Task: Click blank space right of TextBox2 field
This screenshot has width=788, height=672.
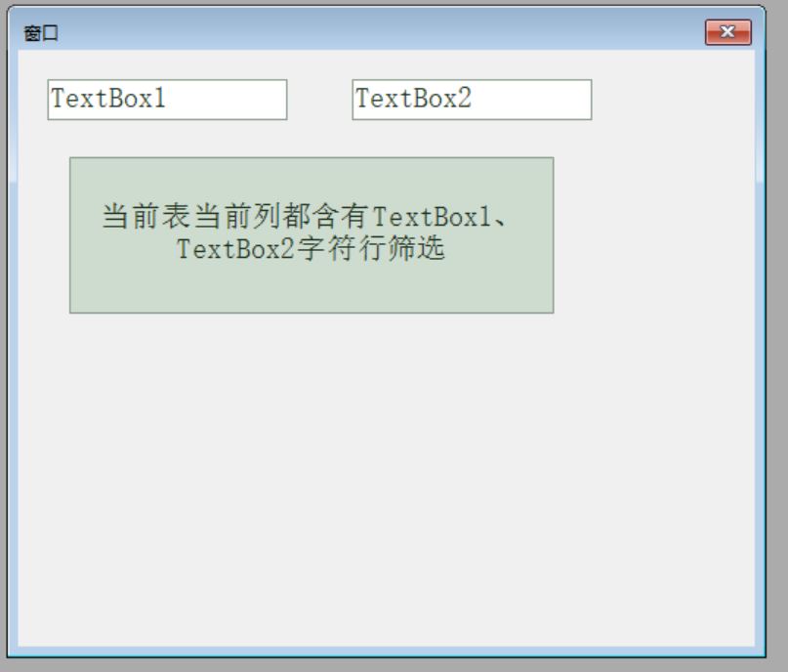Action: tap(674, 100)
